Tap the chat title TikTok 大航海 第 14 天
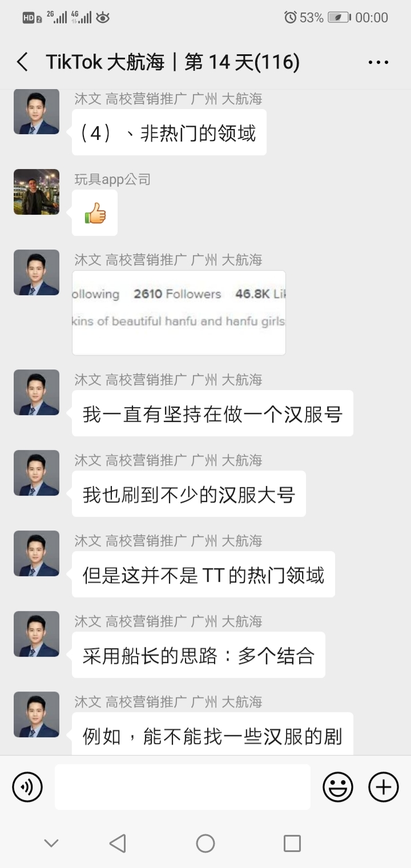The image size is (411, 868). click(173, 62)
